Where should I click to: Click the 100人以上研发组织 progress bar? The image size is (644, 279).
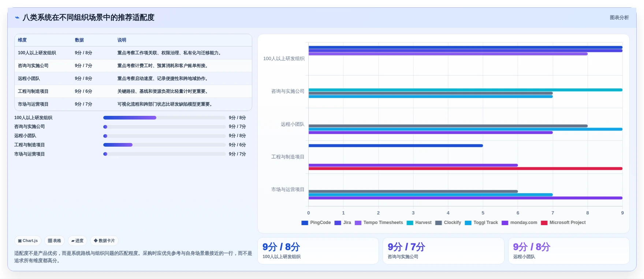[x=164, y=118]
